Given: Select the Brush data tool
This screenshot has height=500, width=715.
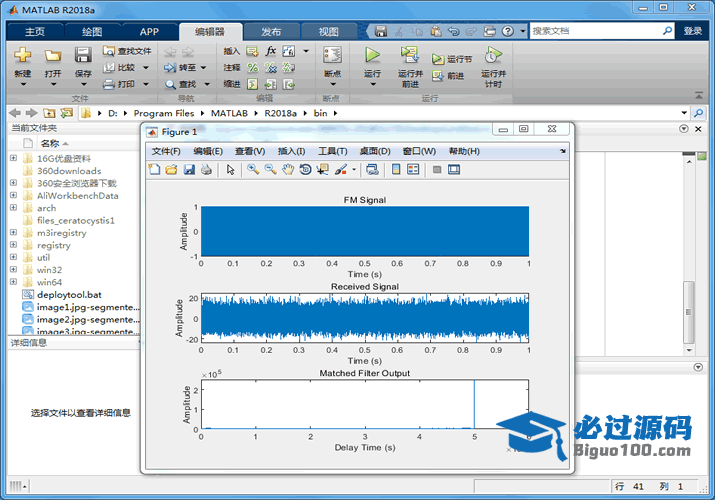Looking at the screenshot, I should (341, 170).
